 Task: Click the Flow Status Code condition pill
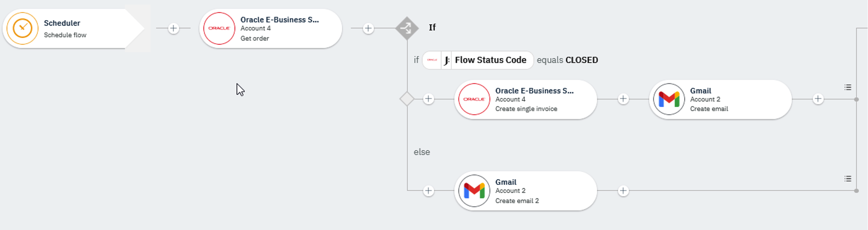tap(490, 60)
